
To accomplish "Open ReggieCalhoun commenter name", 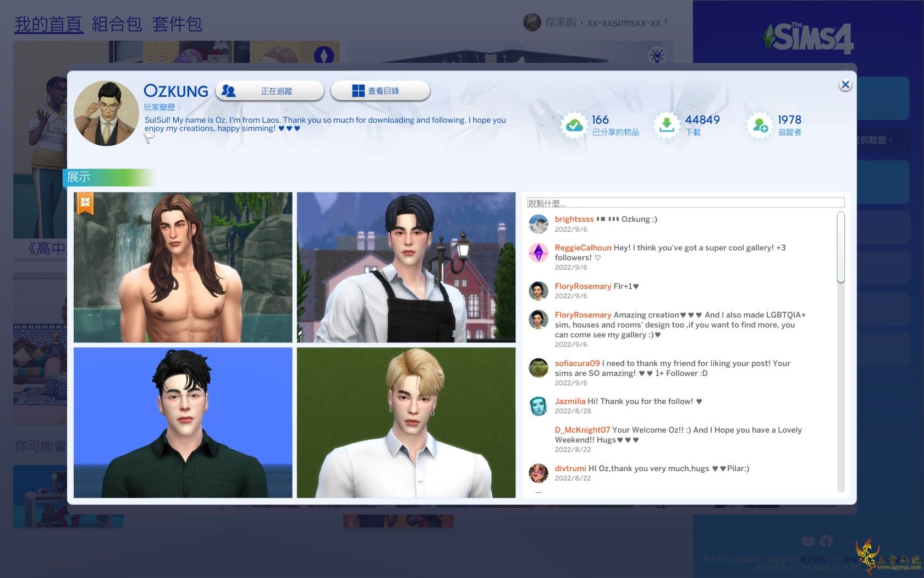I will pyautogui.click(x=583, y=248).
